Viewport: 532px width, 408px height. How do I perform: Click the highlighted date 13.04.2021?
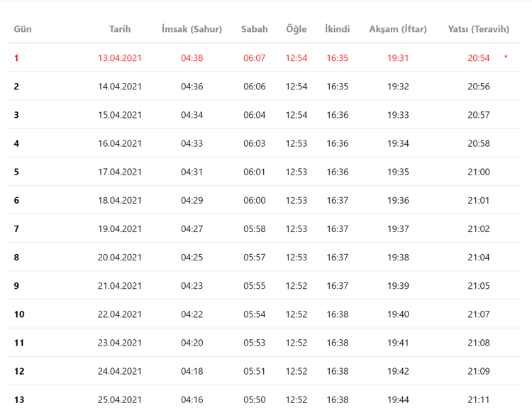pos(120,58)
